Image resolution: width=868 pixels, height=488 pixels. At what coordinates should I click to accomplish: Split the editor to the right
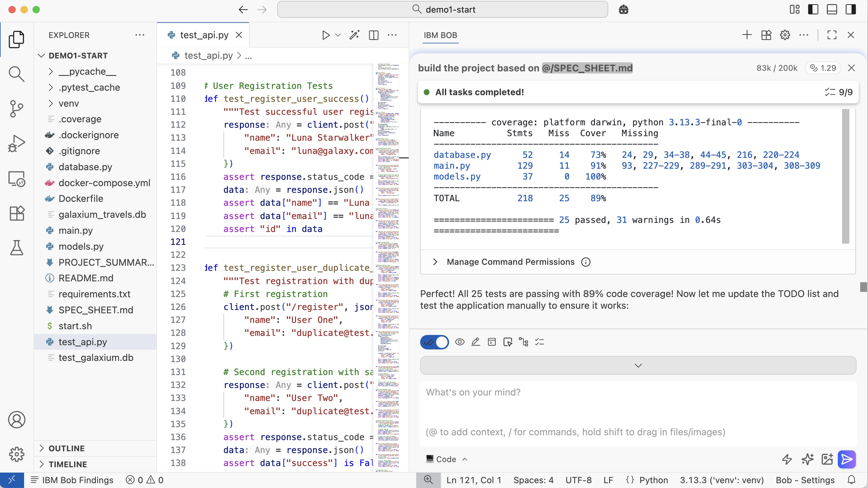(x=374, y=35)
